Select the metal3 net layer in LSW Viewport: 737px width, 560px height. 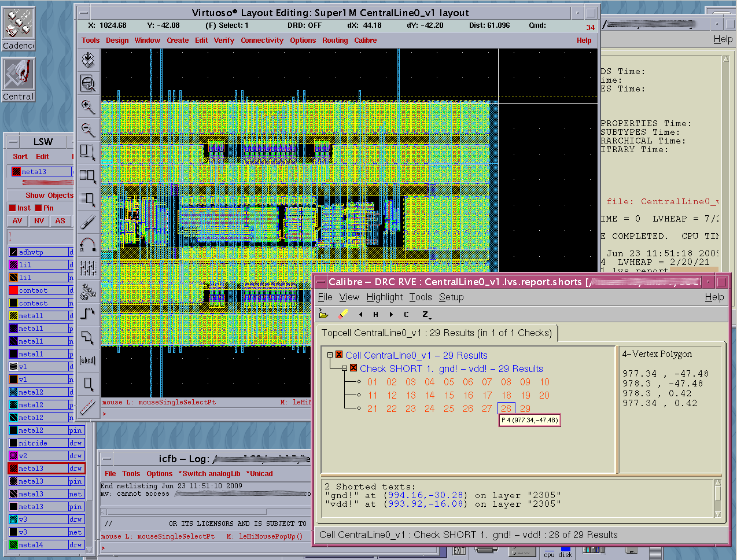[46, 494]
